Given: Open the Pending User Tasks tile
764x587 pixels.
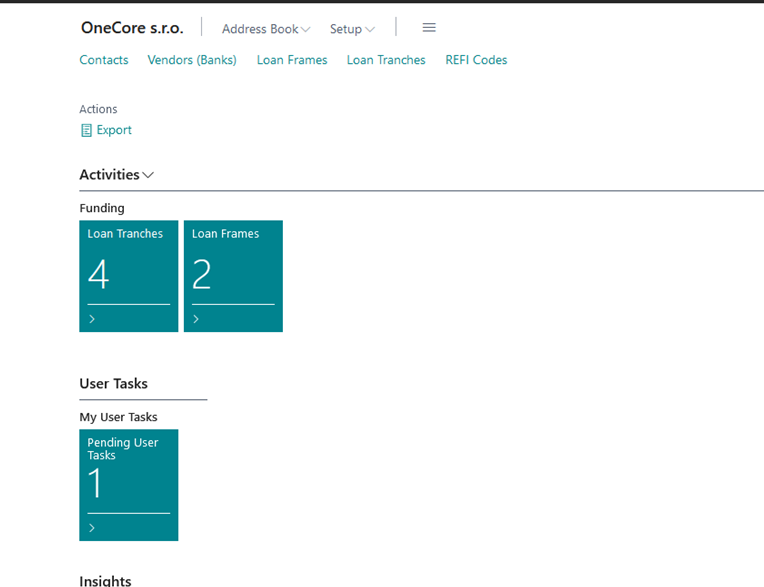Looking at the screenshot, I should point(129,482).
